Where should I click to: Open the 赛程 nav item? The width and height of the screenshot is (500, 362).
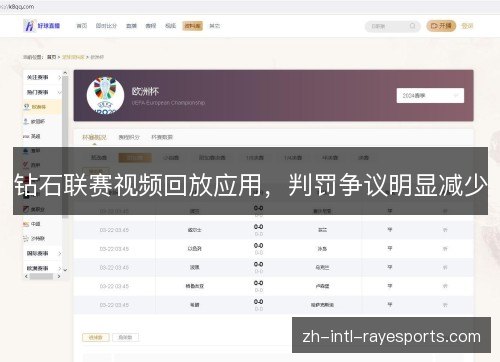click(x=151, y=26)
